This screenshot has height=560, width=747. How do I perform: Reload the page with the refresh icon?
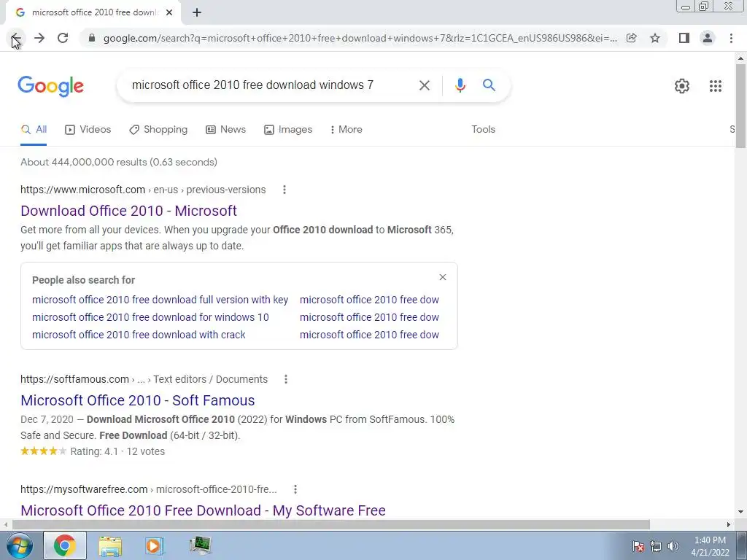[63, 38]
